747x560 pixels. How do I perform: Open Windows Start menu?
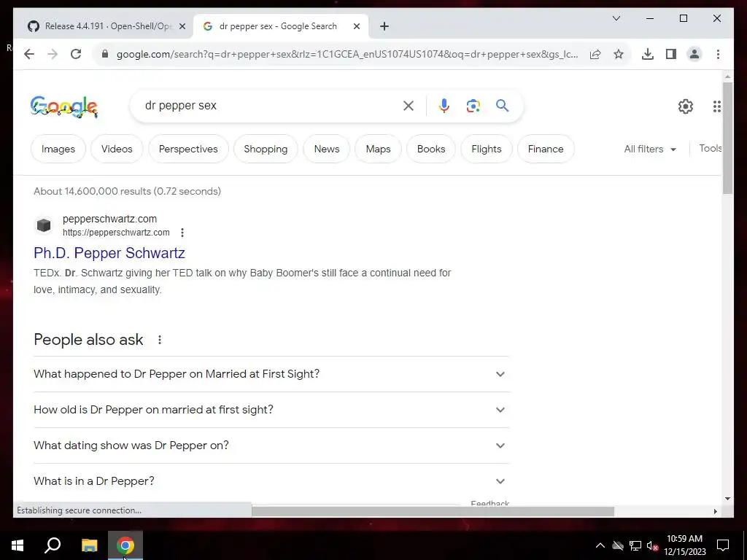pyautogui.click(x=18, y=545)
